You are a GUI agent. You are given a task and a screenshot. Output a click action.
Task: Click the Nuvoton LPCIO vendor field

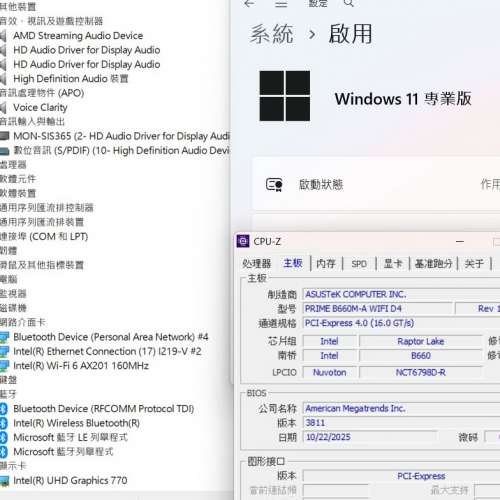pyautogui.click(x=329, y=372)
